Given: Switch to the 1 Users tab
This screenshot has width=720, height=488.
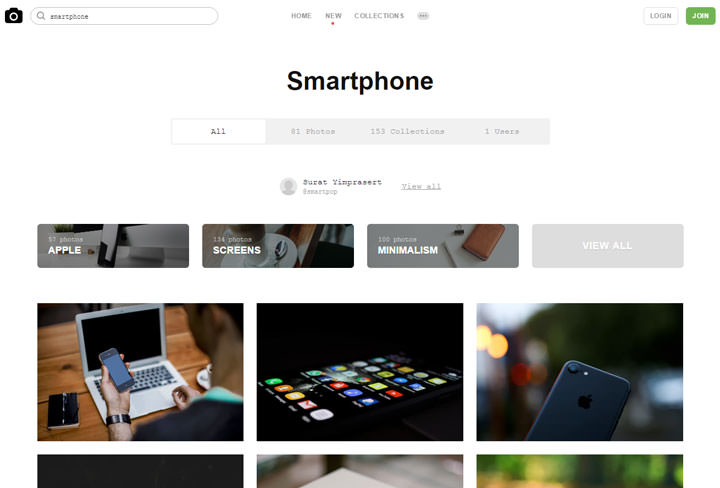Looking at the screenshot, I should click(501, 131).
